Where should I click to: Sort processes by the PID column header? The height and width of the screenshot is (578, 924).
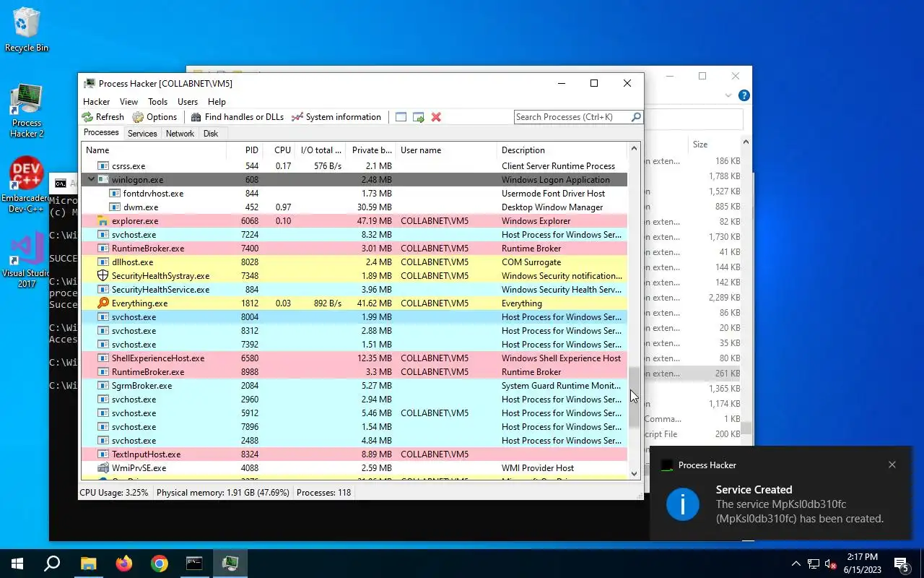[x=244, y=150]
